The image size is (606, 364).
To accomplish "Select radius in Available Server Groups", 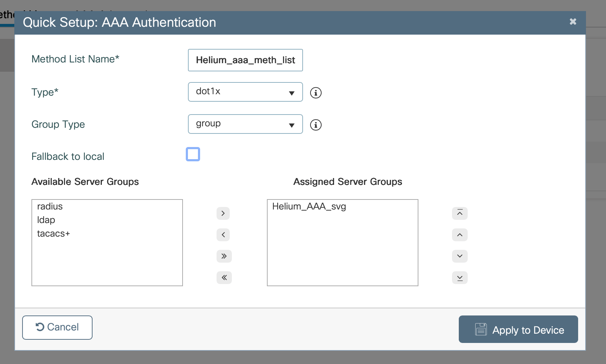I will pos(50,207).
